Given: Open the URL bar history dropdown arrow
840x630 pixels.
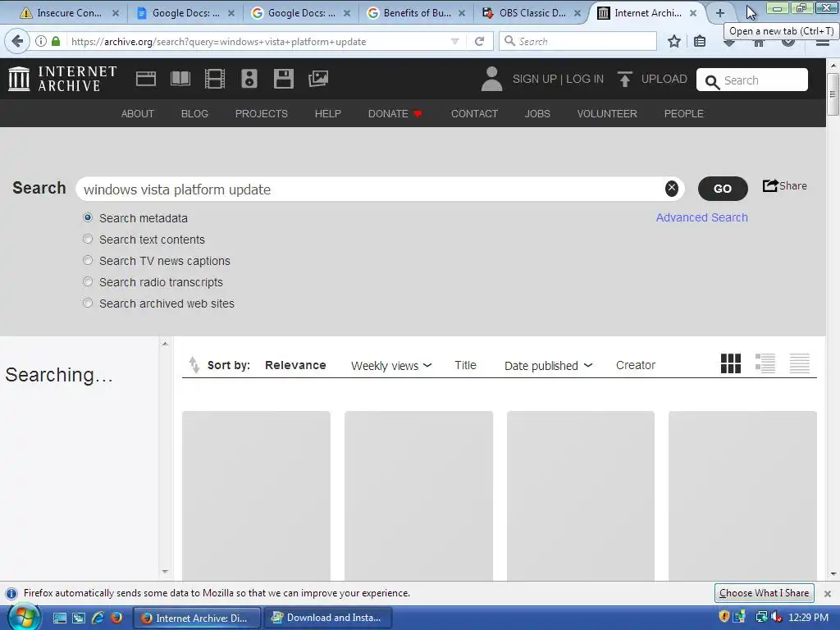Looking at the screenshot, I should click(454, 41).
